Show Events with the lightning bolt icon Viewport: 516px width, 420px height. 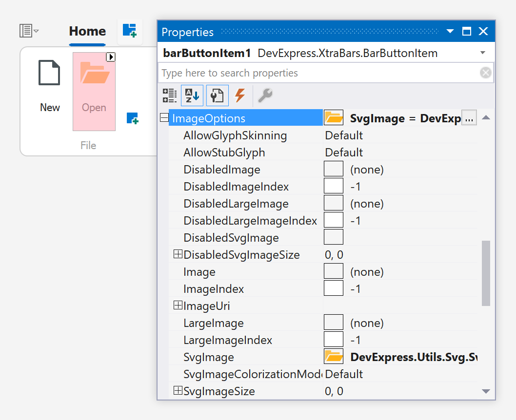click(240, 95)
